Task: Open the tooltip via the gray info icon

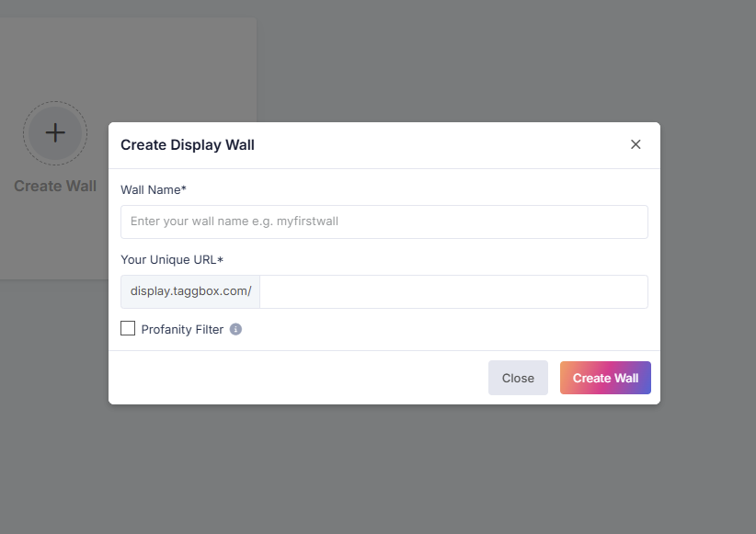Action: point(235,328)
